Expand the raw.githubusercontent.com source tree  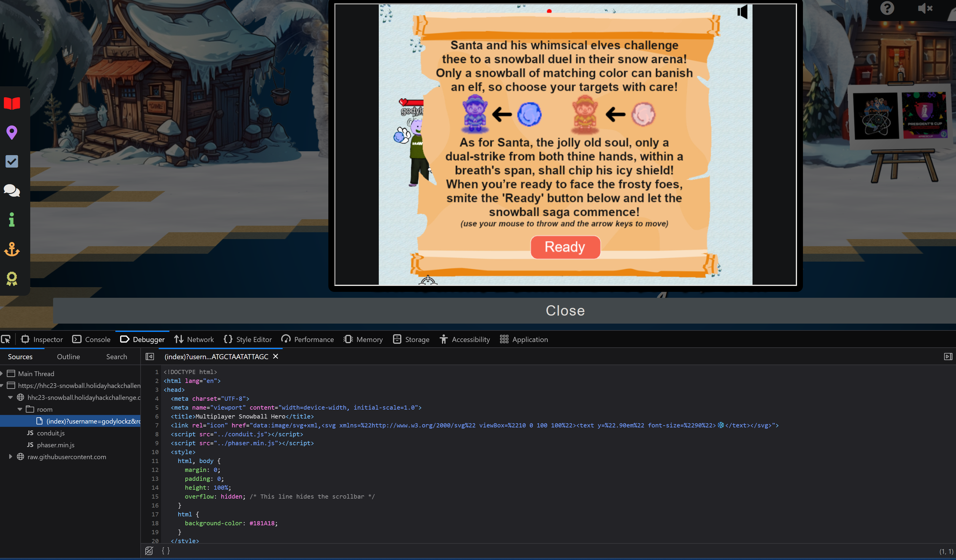(x=11, y=457)
